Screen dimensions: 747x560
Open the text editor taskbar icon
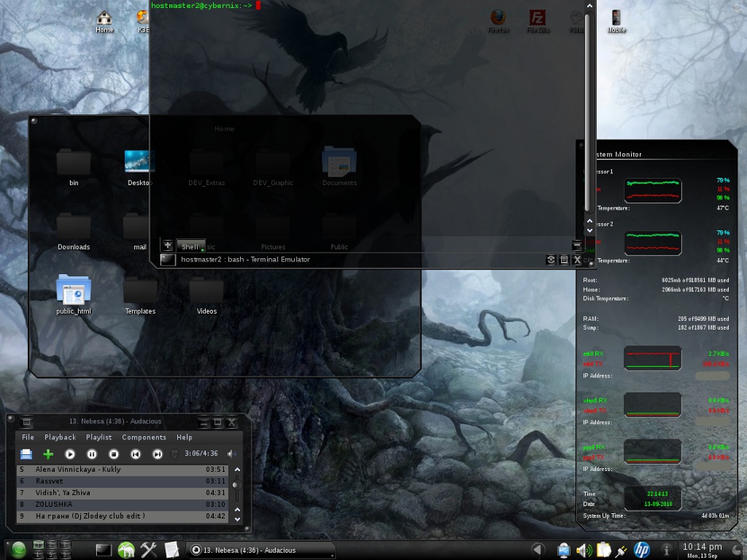[x=172, y=550]
